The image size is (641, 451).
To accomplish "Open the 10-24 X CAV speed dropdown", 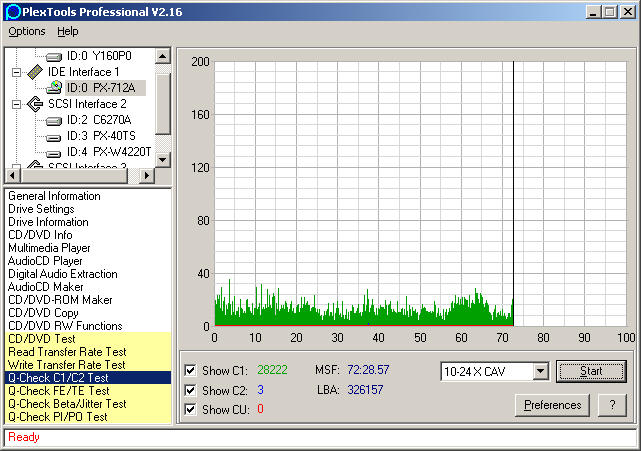I will 540,371.
